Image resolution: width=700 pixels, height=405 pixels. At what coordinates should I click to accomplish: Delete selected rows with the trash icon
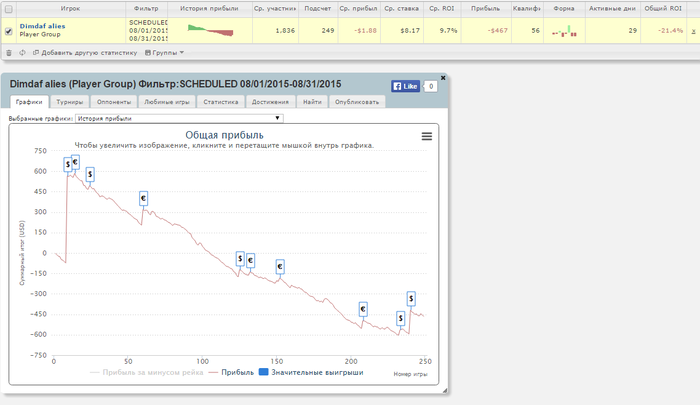tap(8, 53)
